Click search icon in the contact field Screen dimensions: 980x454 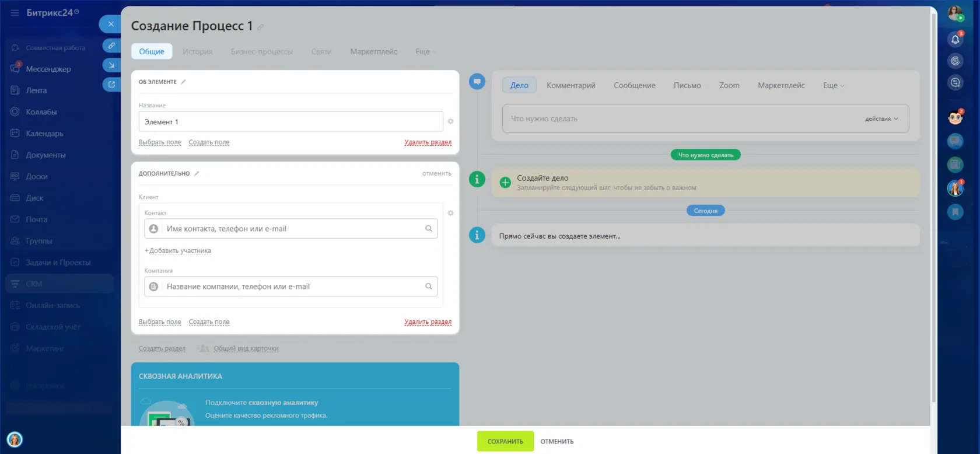[429, 229]
